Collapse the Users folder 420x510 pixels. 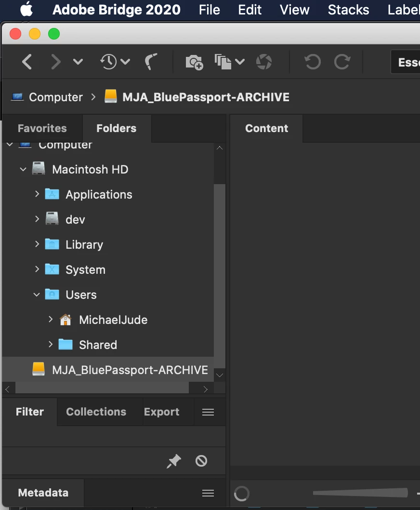click(37, 295)
